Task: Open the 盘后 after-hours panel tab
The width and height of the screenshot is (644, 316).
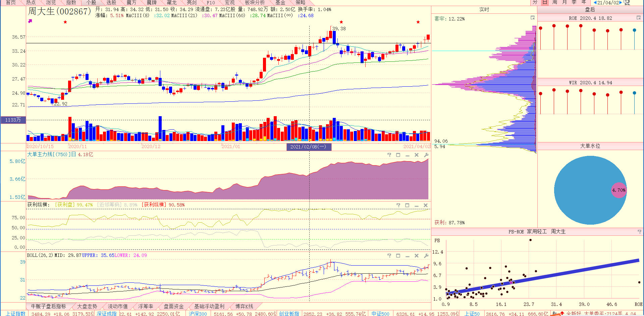Action: pos(590,10)
